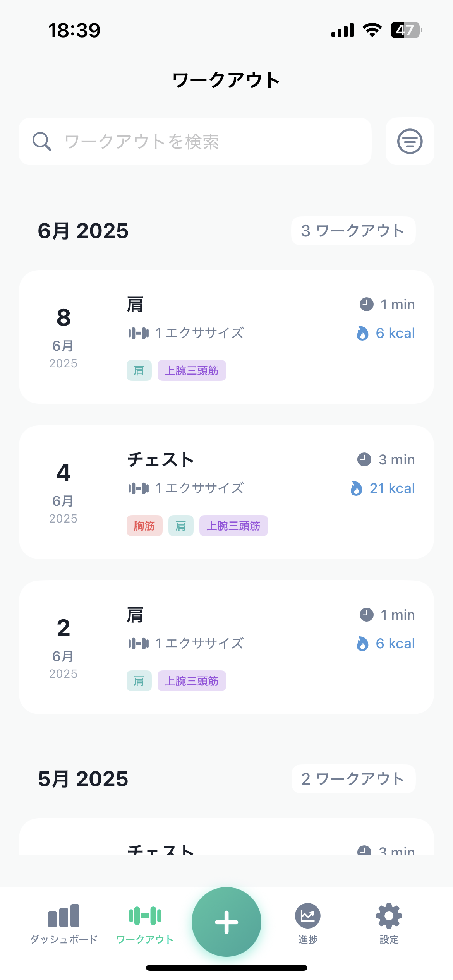Tap the clock icon beside 3 min in June 4 card
This screenshot has width=453, height=980.
364,459
